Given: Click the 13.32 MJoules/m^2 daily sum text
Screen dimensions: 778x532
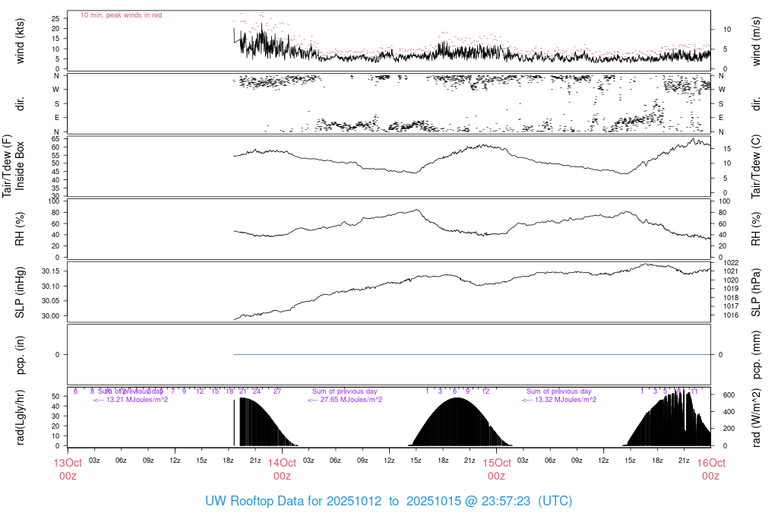Looking at the screenshot, I should coord(559,400).
